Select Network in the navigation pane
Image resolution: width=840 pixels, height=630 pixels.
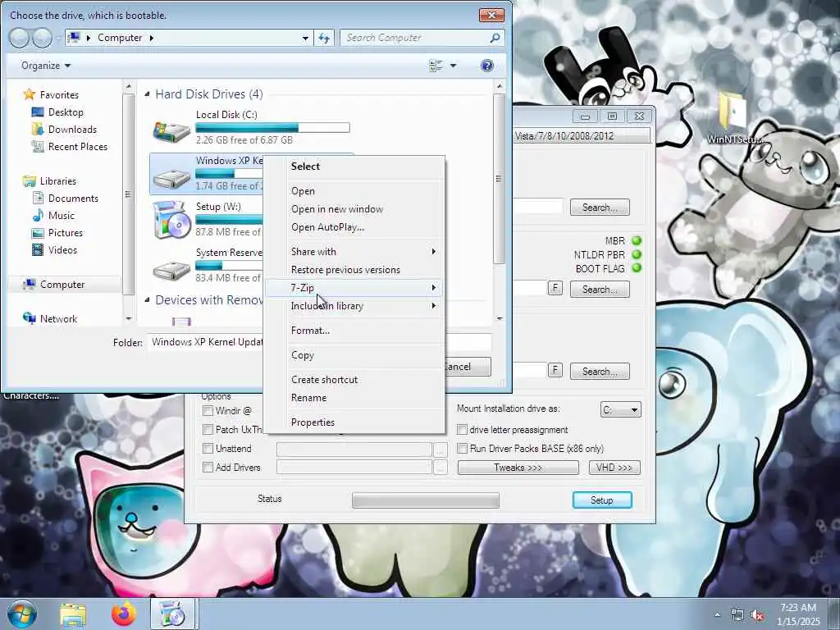click(x=59, y=319)
